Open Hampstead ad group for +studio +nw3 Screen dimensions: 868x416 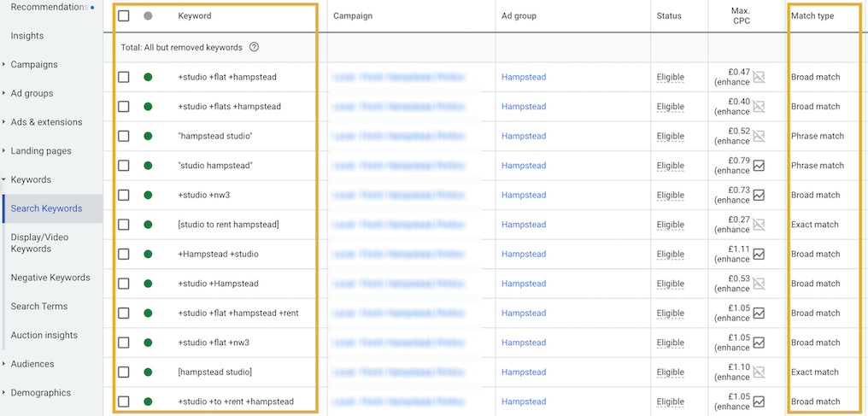coord(524,195)
